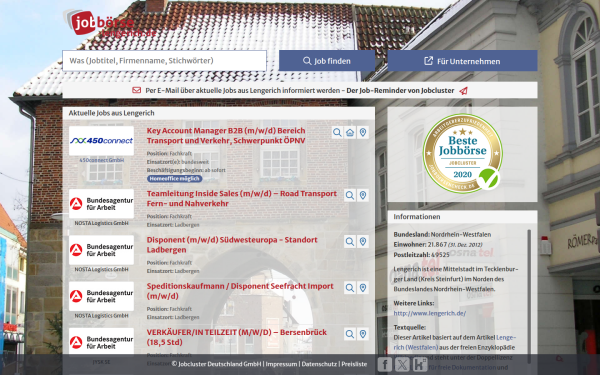The image size is (600, 375).
Task: Click the Aktuelle Jobs aus Lengerich heading
Action: [111, 113]
